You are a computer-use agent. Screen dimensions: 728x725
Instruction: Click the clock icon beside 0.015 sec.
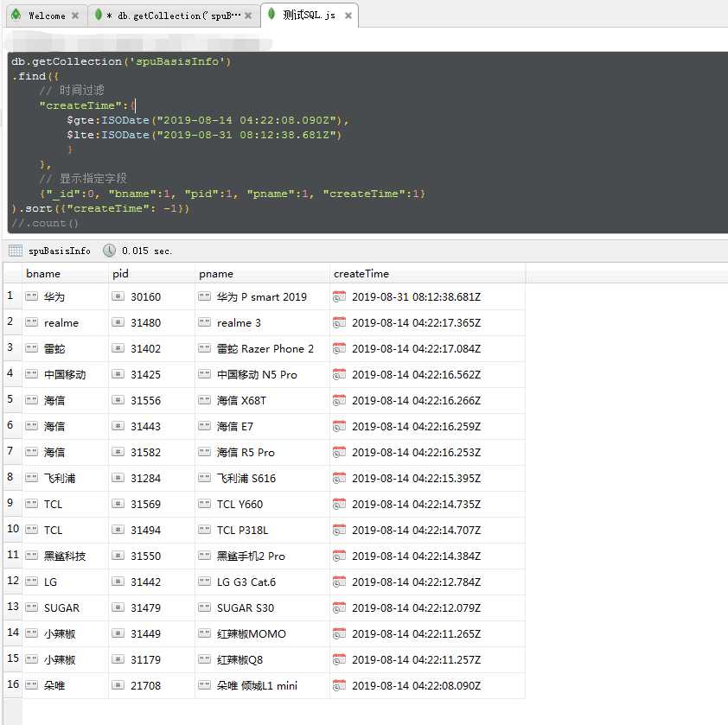(109, 251)
